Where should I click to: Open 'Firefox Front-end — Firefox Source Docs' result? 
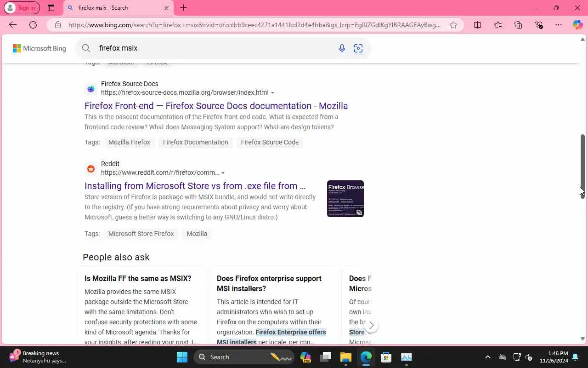tap(216, 106)
